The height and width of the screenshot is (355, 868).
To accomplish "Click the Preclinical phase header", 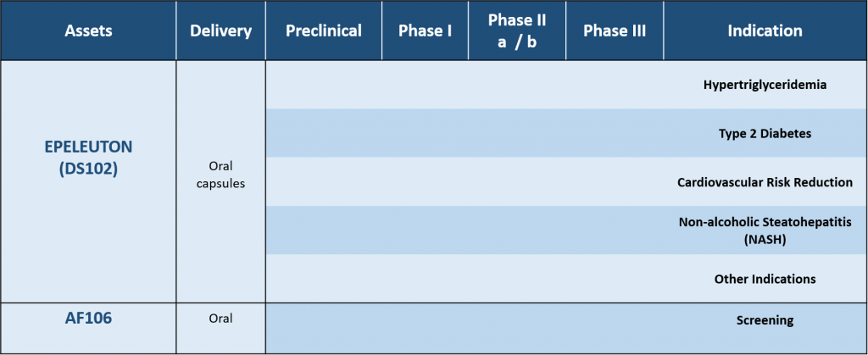I will [x=324, y=31].
